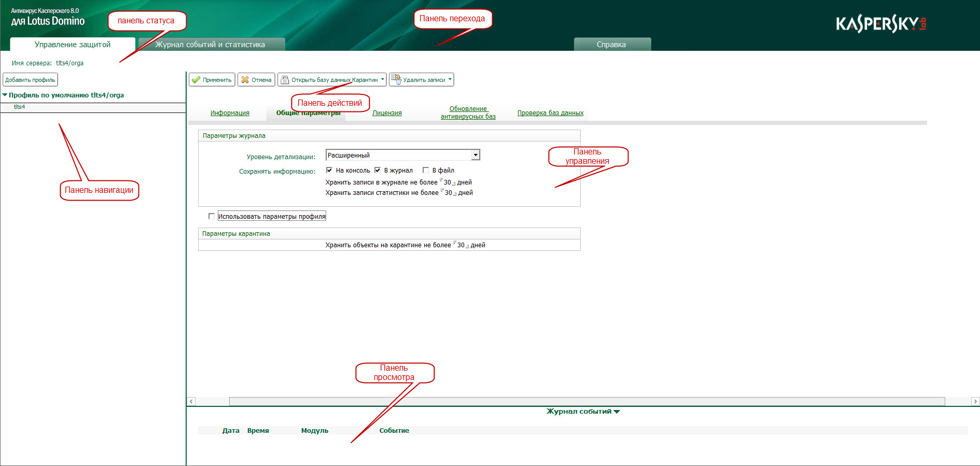980x466 pixels.
Task: Click the Delete records icon
Action: click(x=396, y=79)
